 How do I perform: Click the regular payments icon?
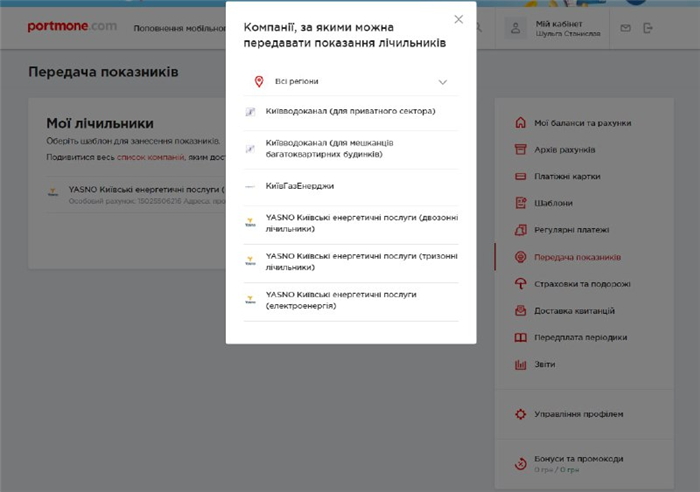click(x=521, y=230)
